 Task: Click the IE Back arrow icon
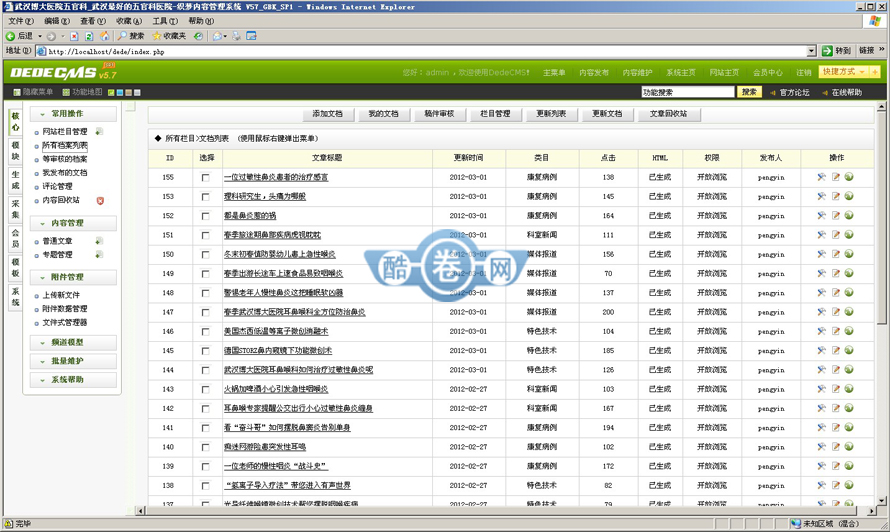(10, 36)
